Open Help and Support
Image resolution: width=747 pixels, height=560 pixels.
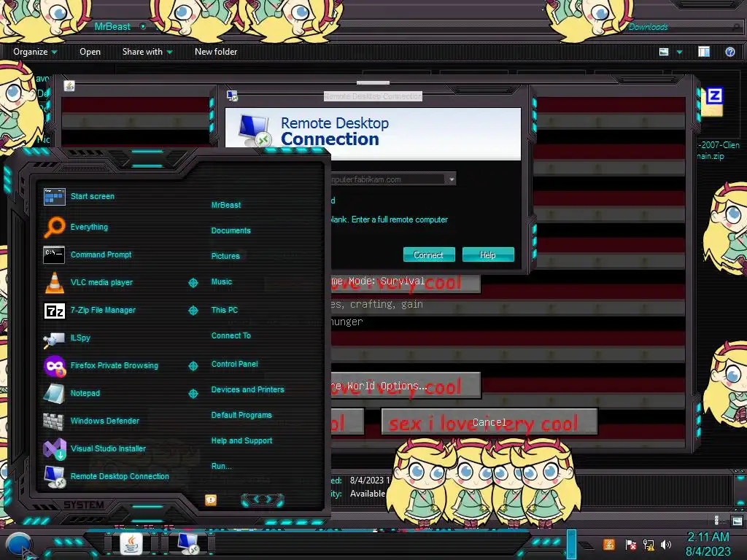tap(241, 440)
